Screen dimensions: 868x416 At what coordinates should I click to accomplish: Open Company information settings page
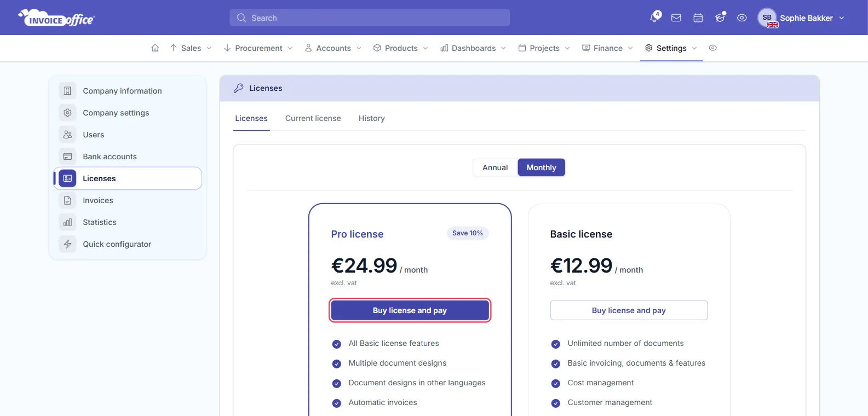point(128,91)
